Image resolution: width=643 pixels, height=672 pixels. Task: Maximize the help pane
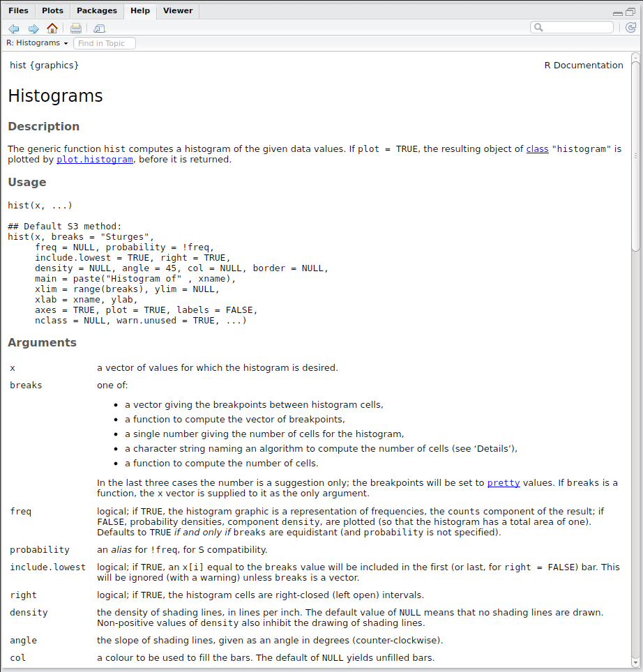[630, 13]
